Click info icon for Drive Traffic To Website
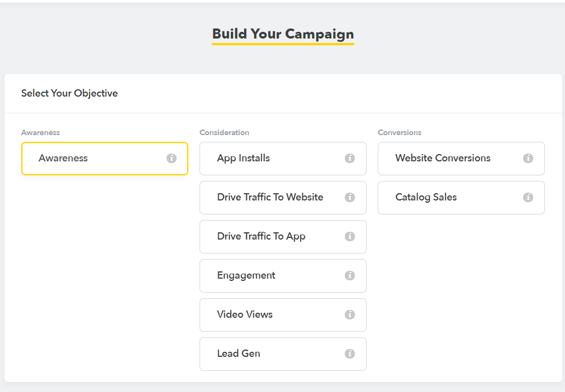This screenshot has width=565, height=392. 350,197
